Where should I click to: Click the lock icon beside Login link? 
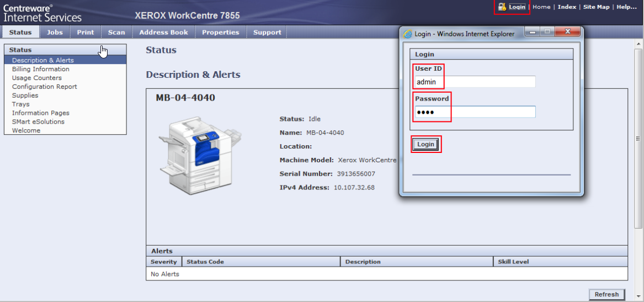(502, 7)
